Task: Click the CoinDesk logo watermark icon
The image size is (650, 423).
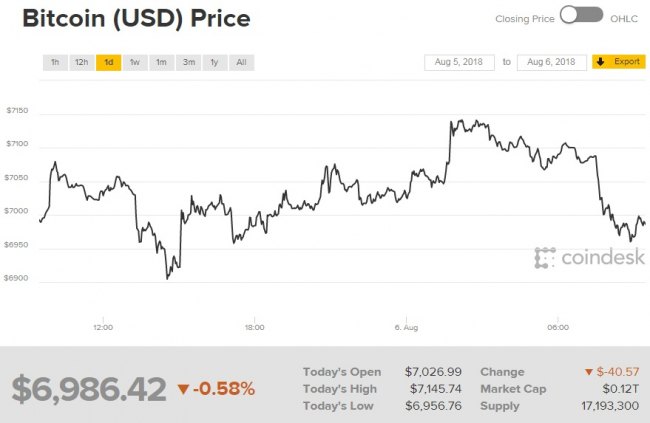Action: click(545, 258)
